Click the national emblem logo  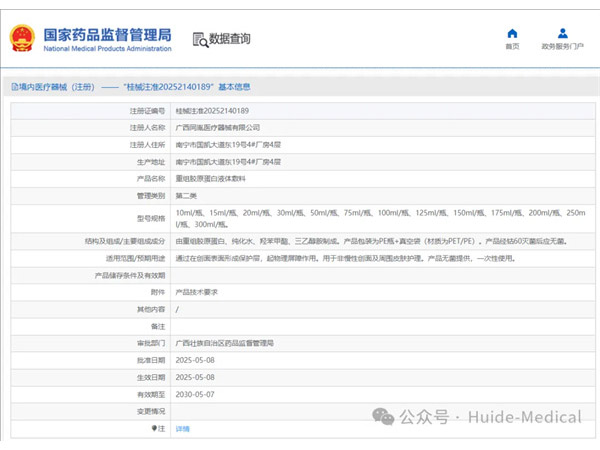(x=22, y=38)
